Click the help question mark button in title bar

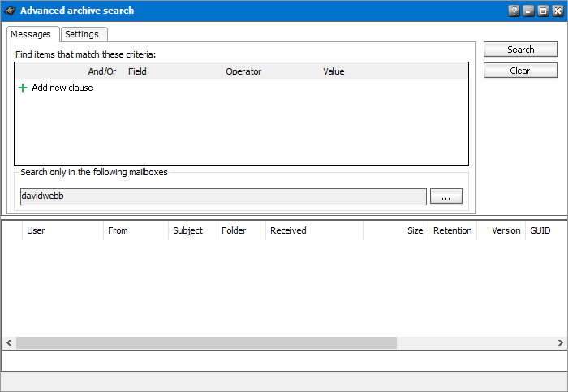point(514,11)
